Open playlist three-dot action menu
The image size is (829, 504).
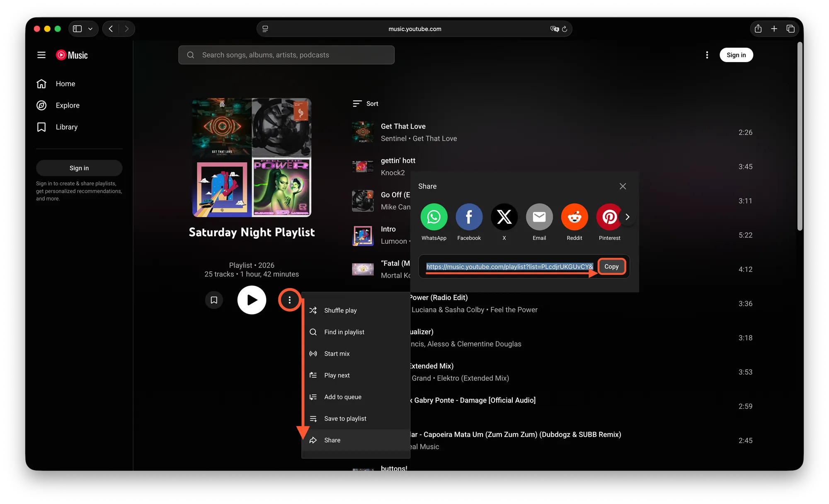(289, 300)
